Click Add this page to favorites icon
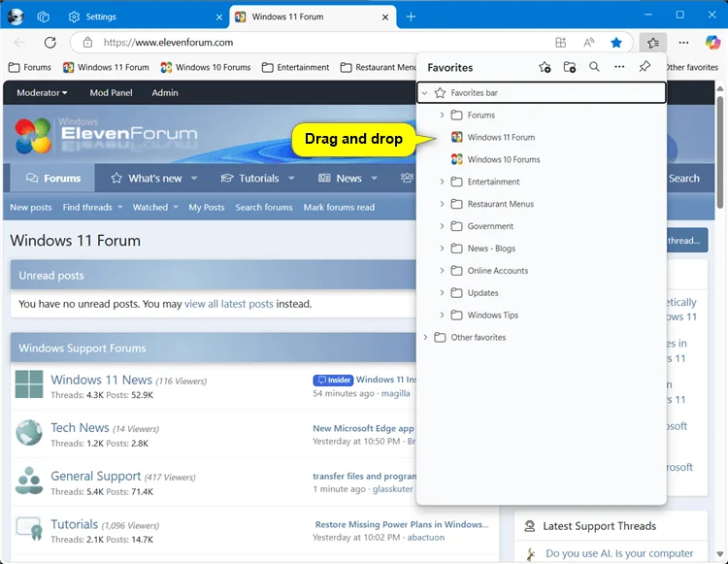 pos(545,67)
